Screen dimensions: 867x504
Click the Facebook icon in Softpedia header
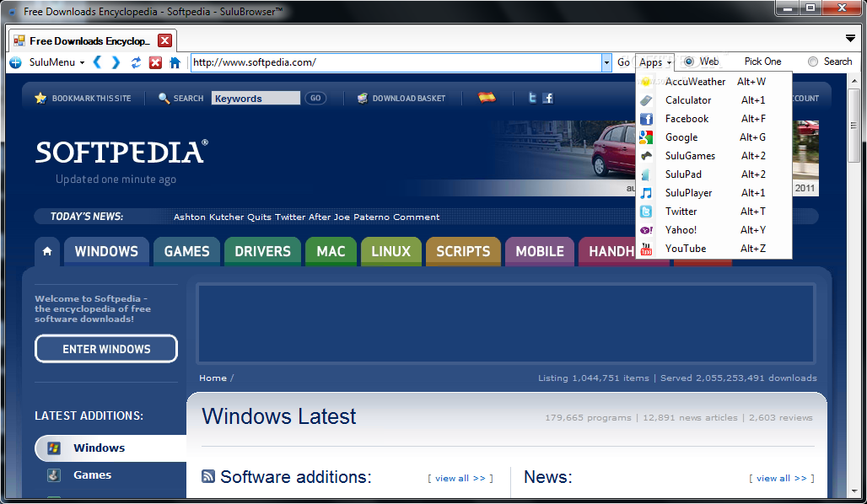pos(547,98)
